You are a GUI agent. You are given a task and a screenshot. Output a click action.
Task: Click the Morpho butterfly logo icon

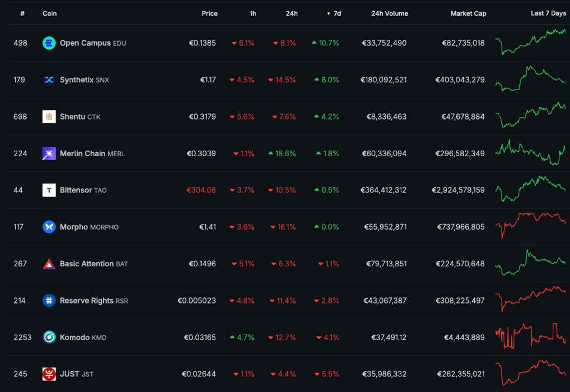click(49, 227)
